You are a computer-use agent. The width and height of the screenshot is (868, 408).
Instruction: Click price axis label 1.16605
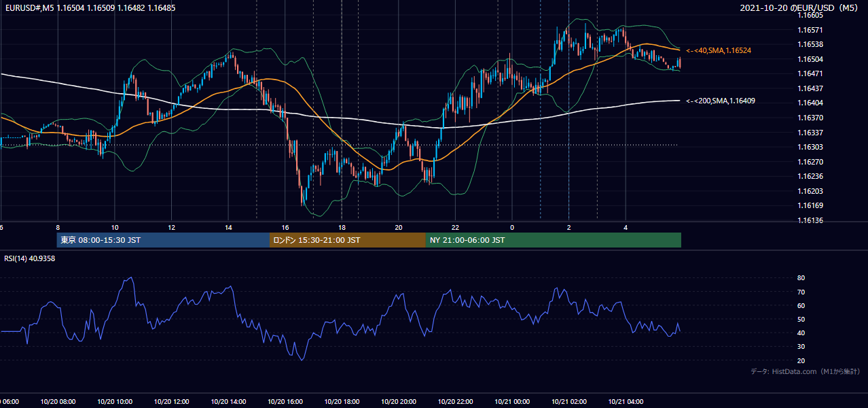point(810,15)
